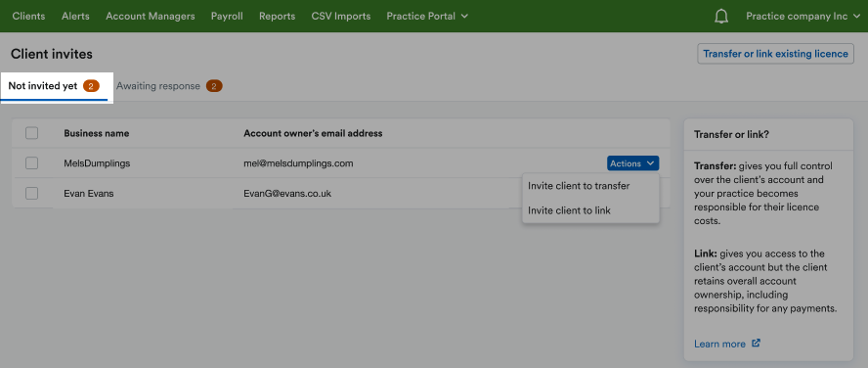Open the Payroll page
The height and width of the screenshot is (368, 868).
tap(227, 16)
